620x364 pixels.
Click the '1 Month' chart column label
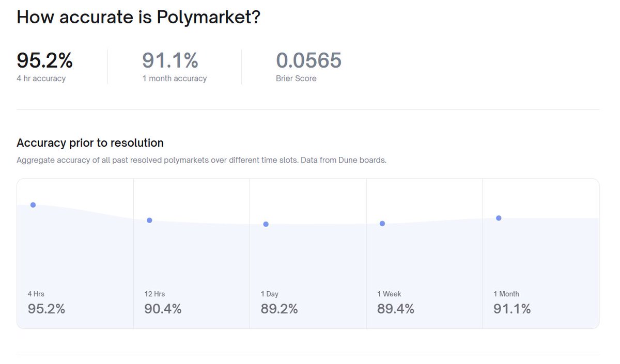click(x=506, y=294)
